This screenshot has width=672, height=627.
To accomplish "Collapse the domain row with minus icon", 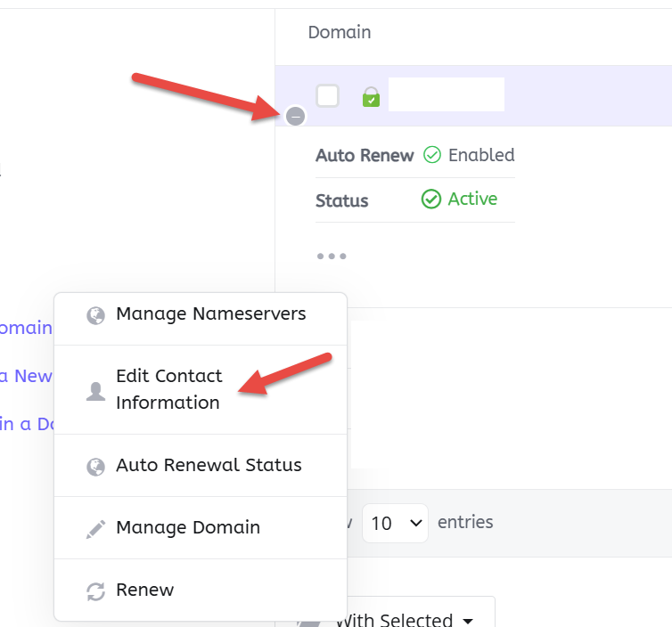I will [296, 116].
